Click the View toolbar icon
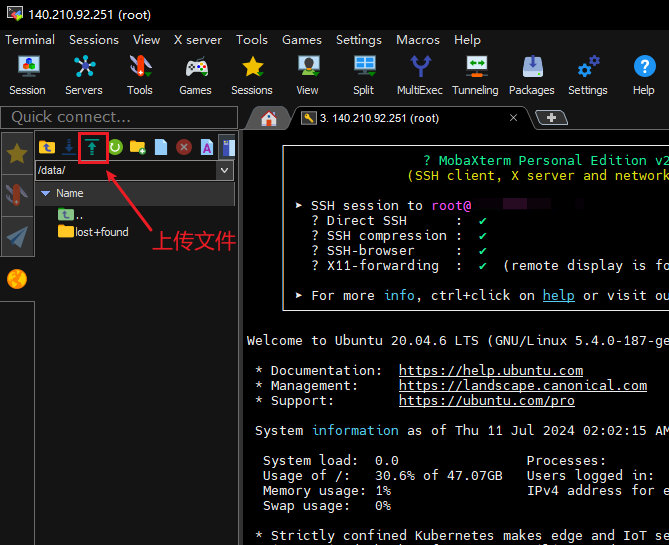 click(308, 75)
